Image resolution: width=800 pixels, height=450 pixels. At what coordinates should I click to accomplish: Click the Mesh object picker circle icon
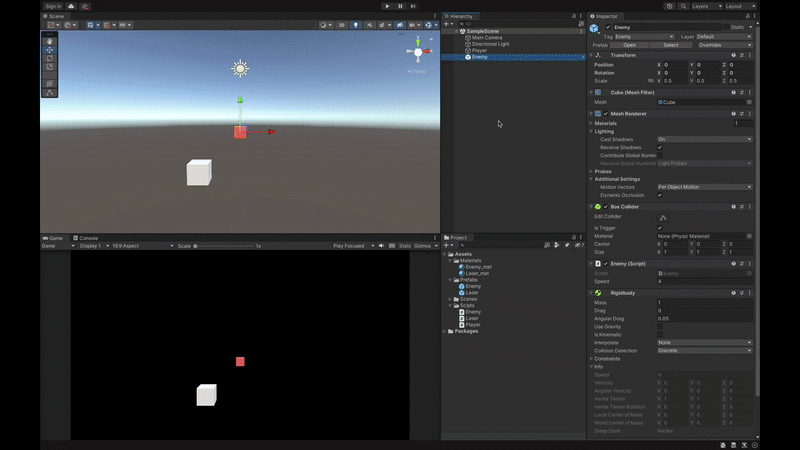coord(749,103)
